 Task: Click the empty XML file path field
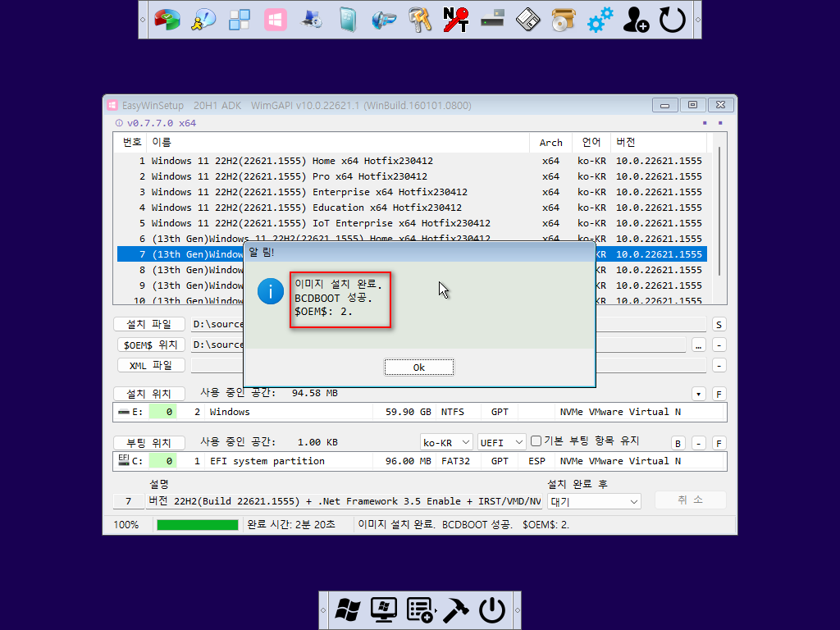[449, 365]
